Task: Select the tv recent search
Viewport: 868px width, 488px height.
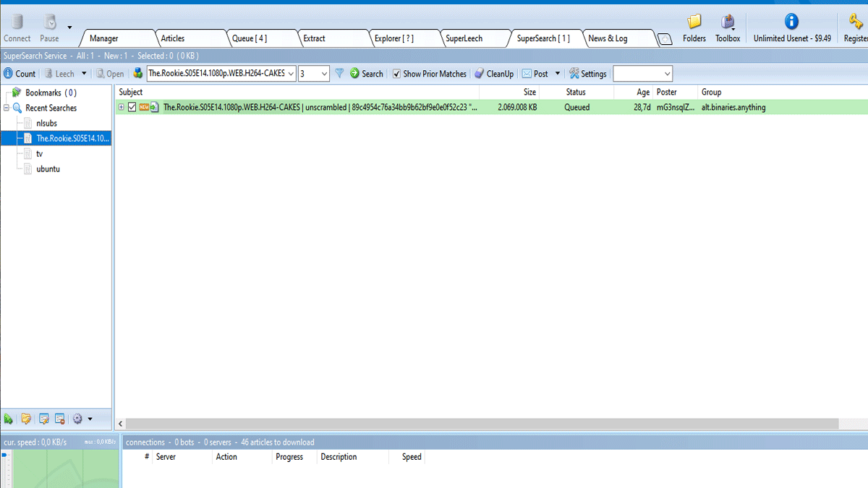Action: click(39, 154)
